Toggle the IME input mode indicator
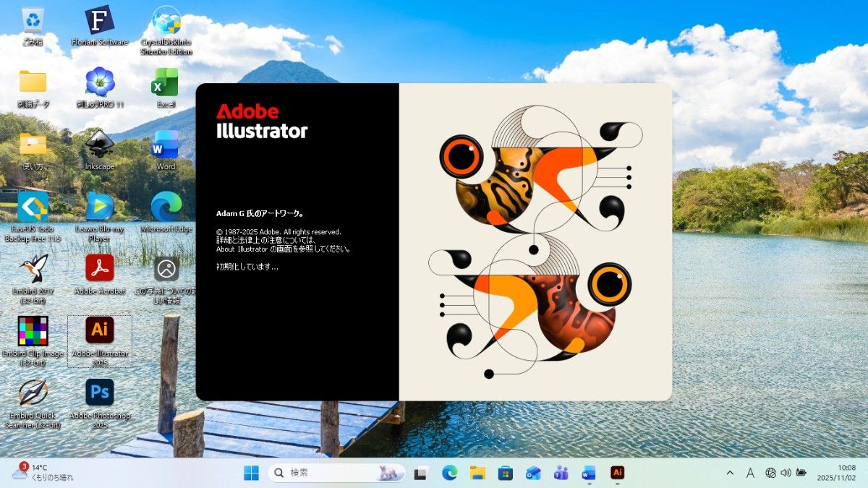868x488 pixels. tap(750, 473)
